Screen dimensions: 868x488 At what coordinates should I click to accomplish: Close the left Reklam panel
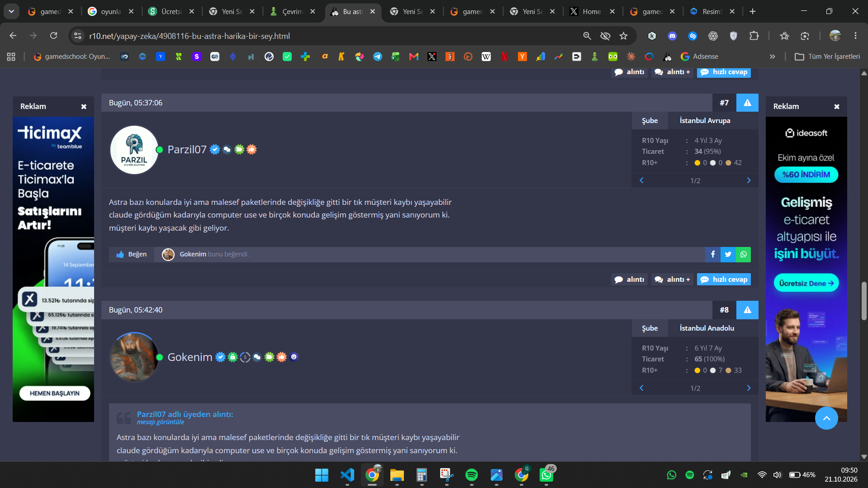point(84,107)
